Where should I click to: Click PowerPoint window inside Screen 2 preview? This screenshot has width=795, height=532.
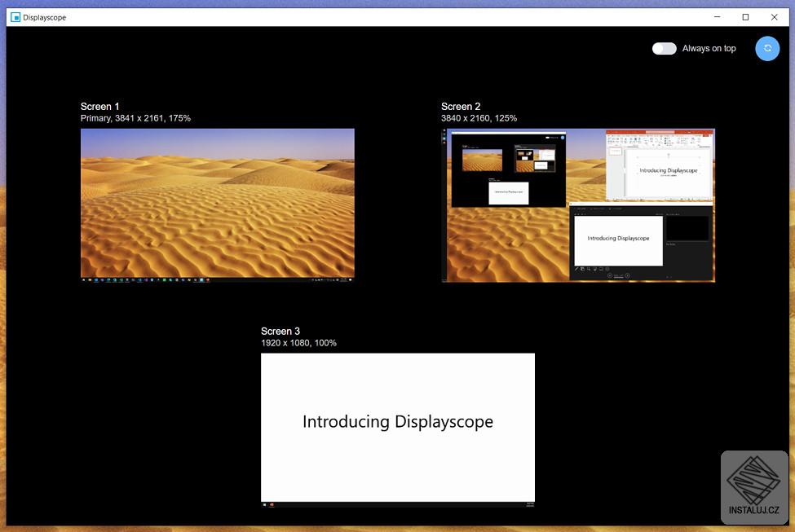(x=659, y=165)
